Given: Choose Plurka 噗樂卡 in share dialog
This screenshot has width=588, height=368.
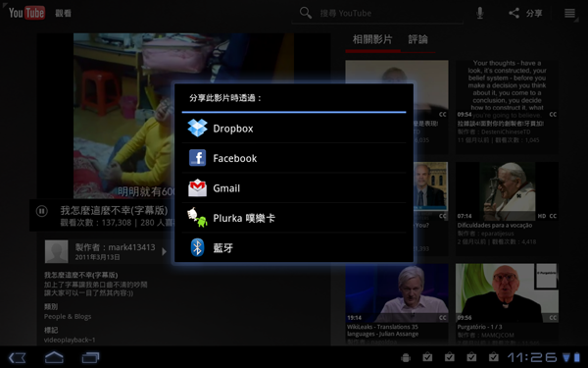Looking at the screenshot, I should coord(294,218).
